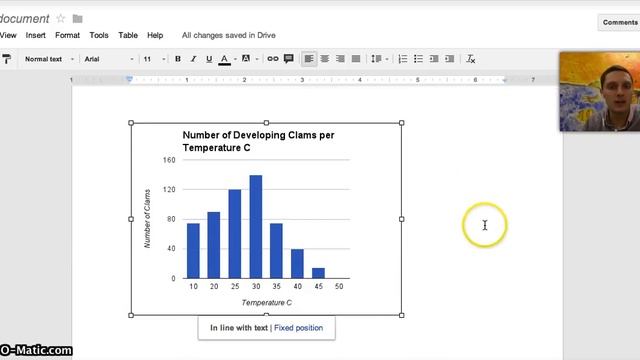Choose In line with text option
Image resolution: width=640 pixels, height=360 pixels.
point(239,328)
